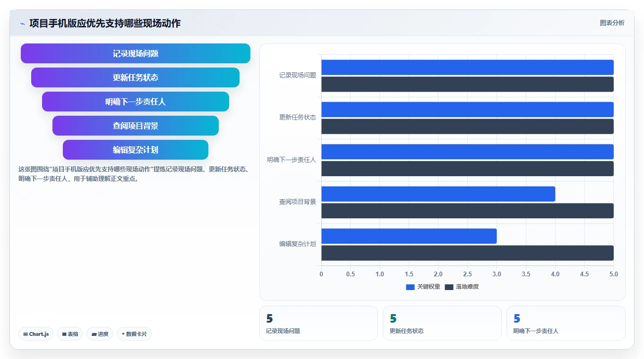644x359 pixels.
Task: Click the 编辑复杂计划 axis label in chart
Action: click(x=298, y=244)
